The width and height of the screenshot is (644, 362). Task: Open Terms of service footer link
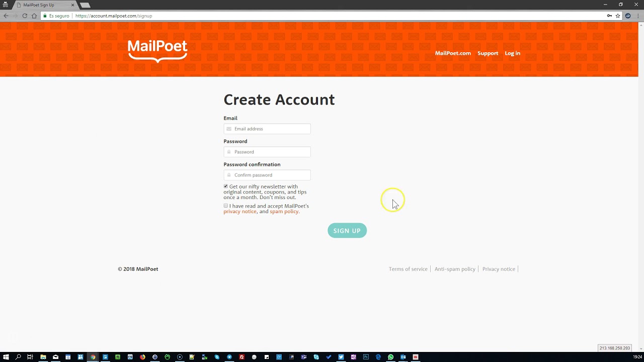[x=408, y=269]
